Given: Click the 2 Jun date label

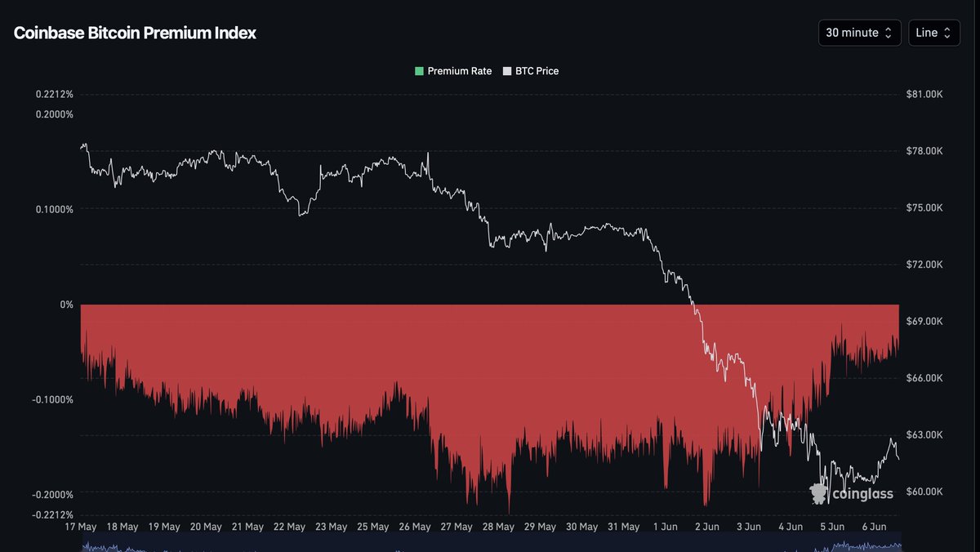Looking at the screenshot, I should 706,527.
